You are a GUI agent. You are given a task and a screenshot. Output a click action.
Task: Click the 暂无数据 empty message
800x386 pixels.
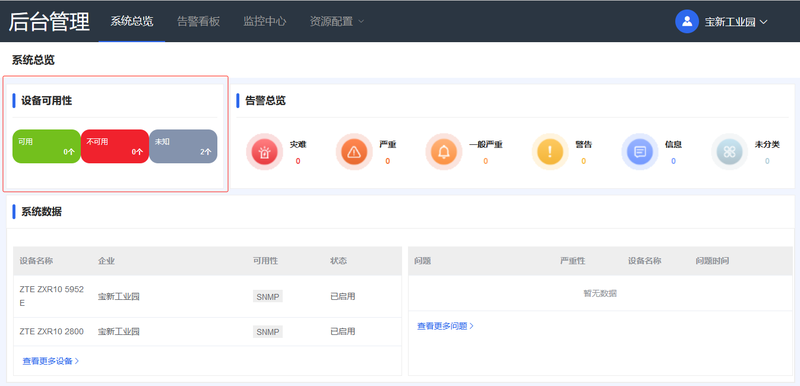600,294
